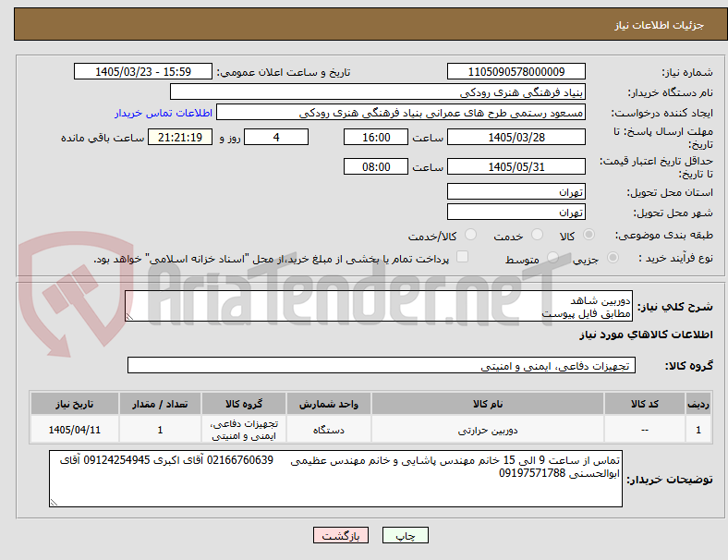Click the response deadline date 1405/03/28
Image resolution: width=728 pixels, height=560 pixels.
[516, 138]
